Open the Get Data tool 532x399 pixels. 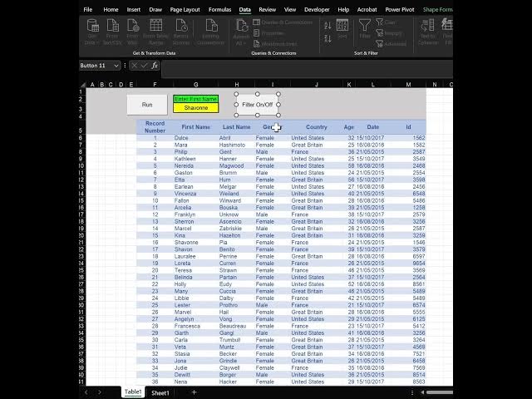(x=92, y=32)
